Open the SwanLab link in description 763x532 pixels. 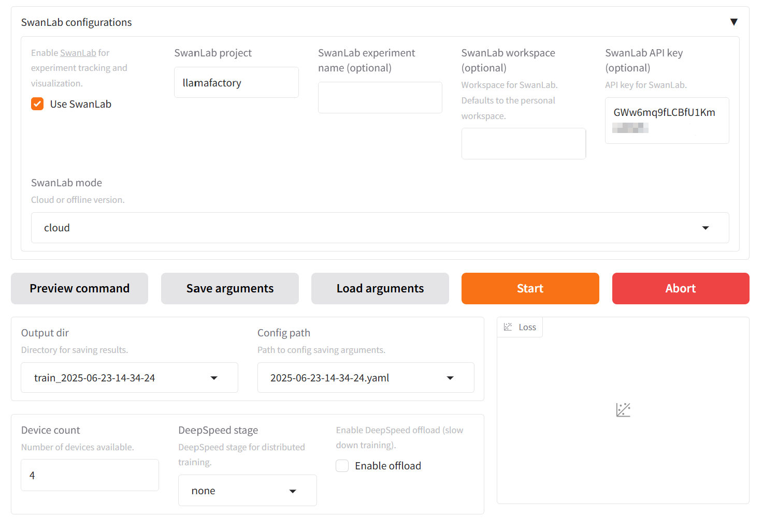[x=78, y=53]
